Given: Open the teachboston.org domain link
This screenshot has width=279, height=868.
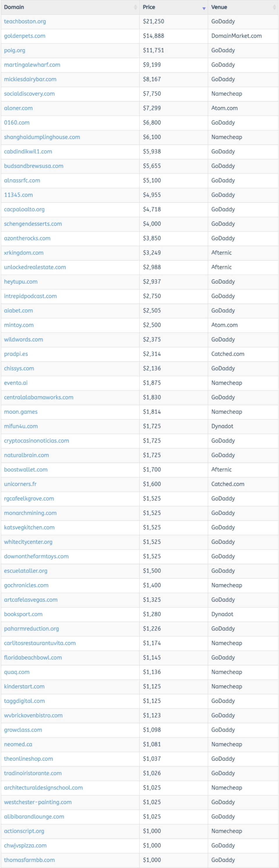Looking at the screenshot, I should tap(25, 22).
